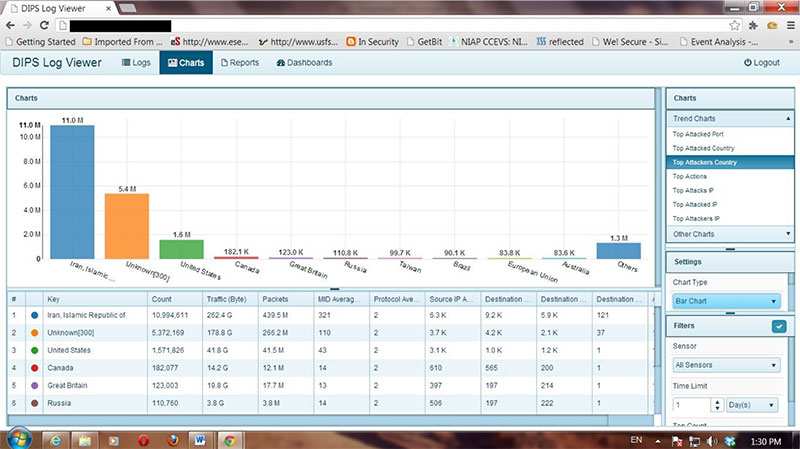800x449 pixels.
Task: Open the Logs tab
Action: point(136,63)
